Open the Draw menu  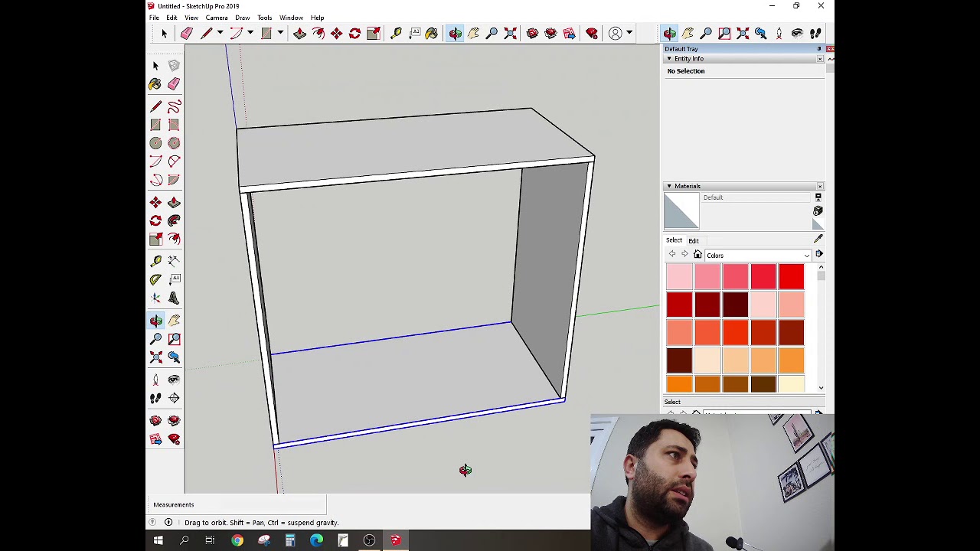(242, 18)
